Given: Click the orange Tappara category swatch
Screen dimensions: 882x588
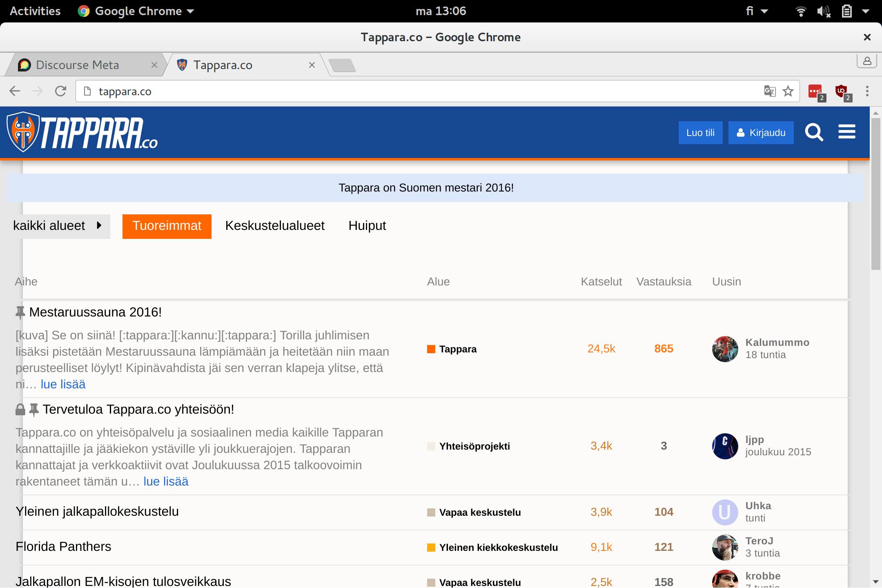Looking at the screenshot, I should click(431, 349).
